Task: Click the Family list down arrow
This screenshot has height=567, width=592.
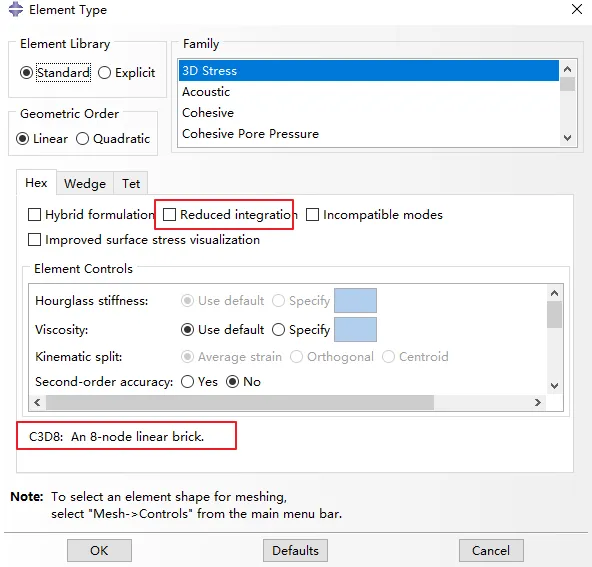Action: click(x=567, y=138)
